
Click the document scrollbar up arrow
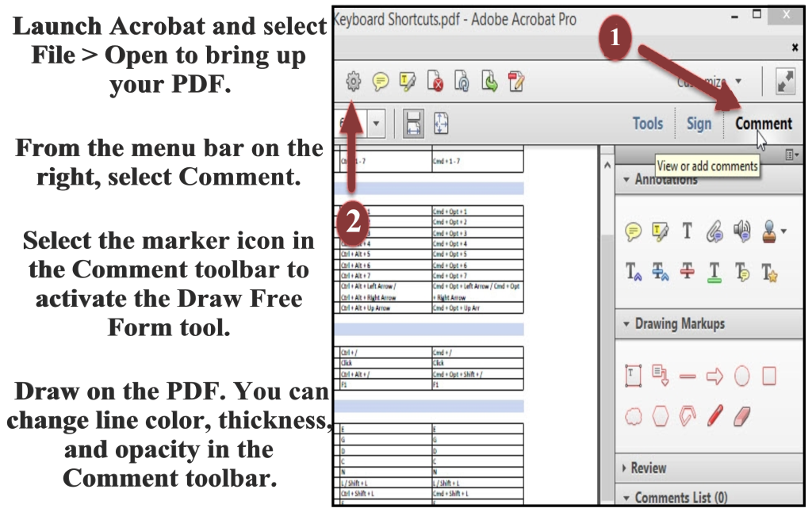pyautogui.click(x=607, y=166)
